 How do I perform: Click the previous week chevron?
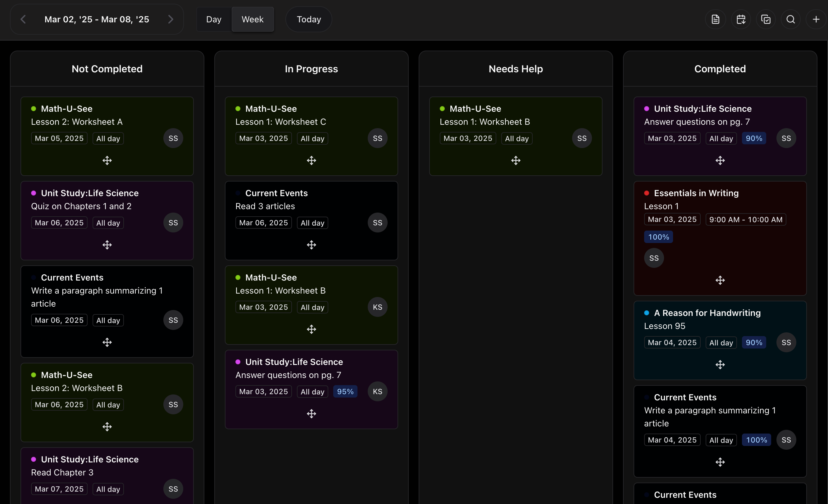point(23,19)
